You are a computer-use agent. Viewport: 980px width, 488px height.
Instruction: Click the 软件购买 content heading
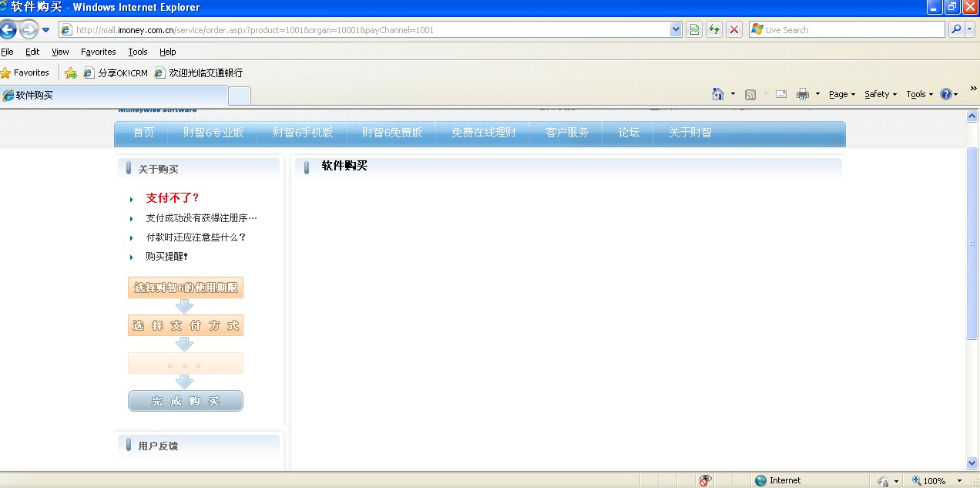[344, 166]
